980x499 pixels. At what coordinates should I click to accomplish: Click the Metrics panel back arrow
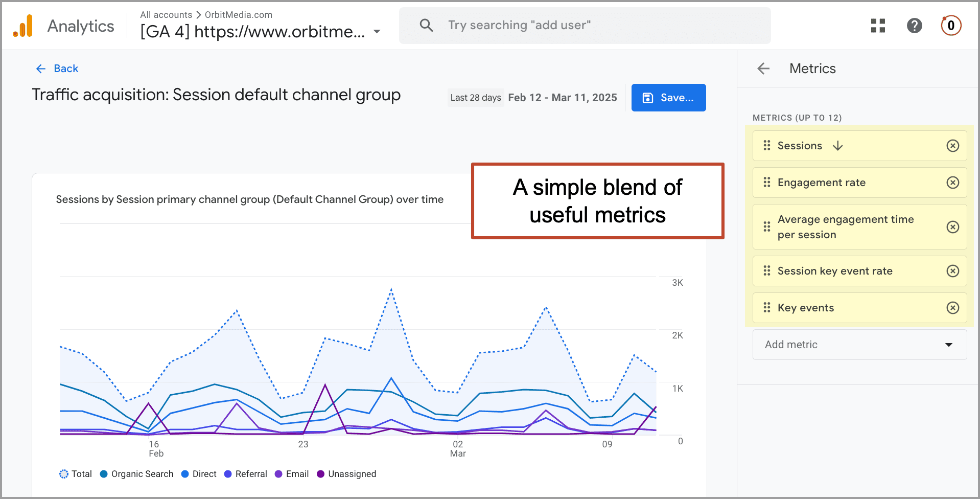763,69
